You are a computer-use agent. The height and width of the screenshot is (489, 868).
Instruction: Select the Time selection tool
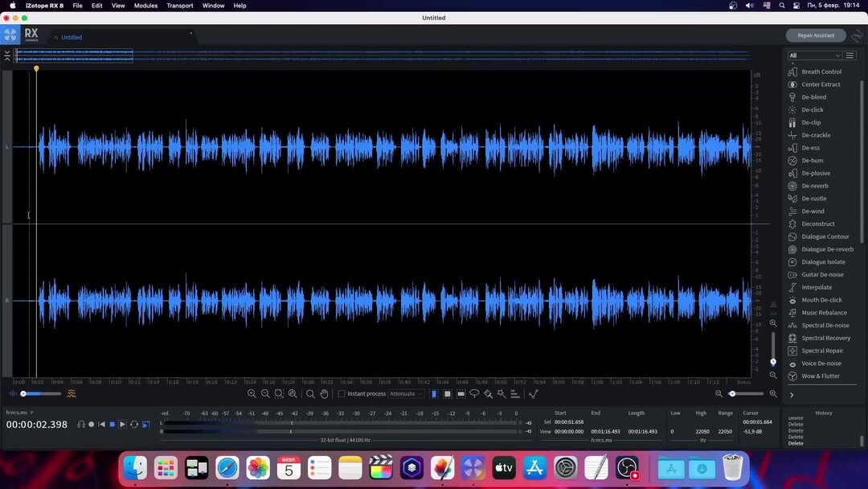click(434, 394)
